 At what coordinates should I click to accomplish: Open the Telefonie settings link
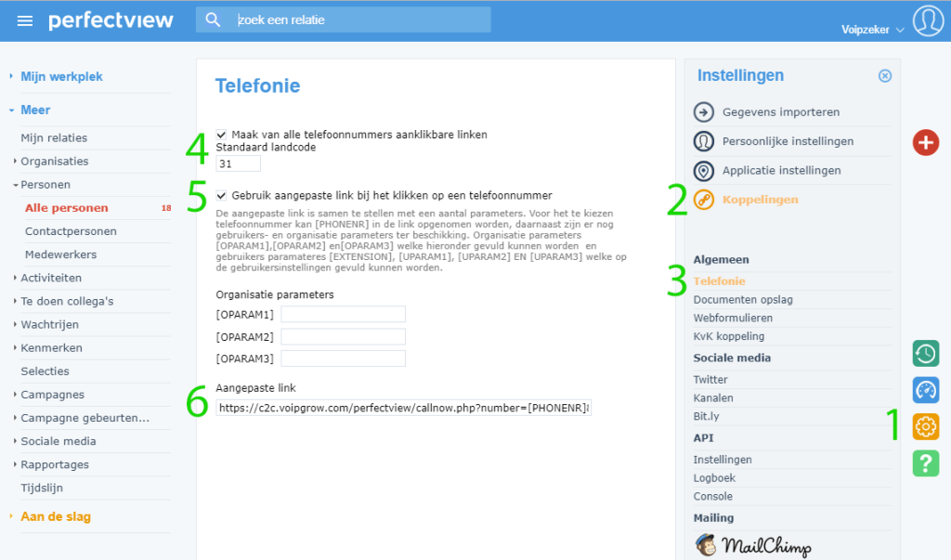click(720, 280)
